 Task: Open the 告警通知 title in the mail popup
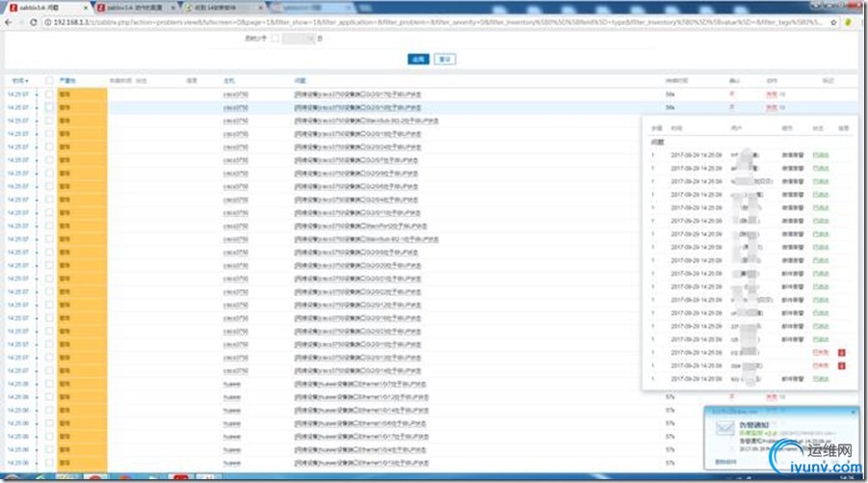coord(754,425)
